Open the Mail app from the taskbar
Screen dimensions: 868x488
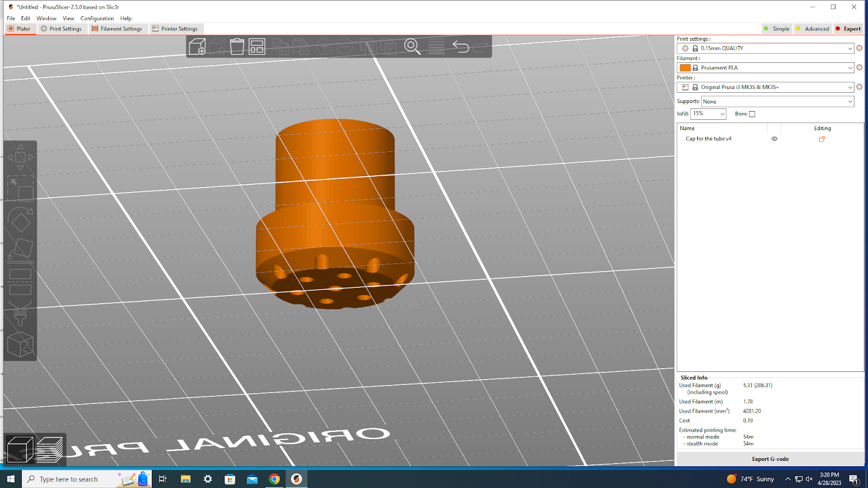click(252, 479)
